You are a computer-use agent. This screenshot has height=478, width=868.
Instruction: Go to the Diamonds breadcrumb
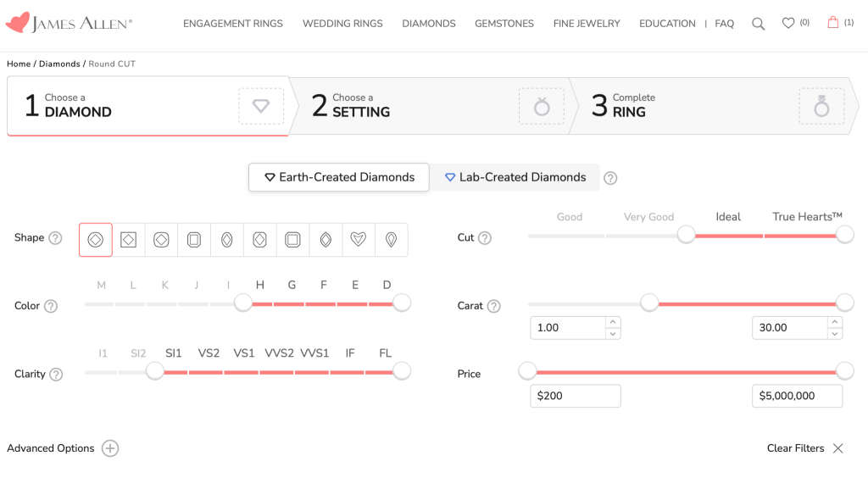point(59,64)
